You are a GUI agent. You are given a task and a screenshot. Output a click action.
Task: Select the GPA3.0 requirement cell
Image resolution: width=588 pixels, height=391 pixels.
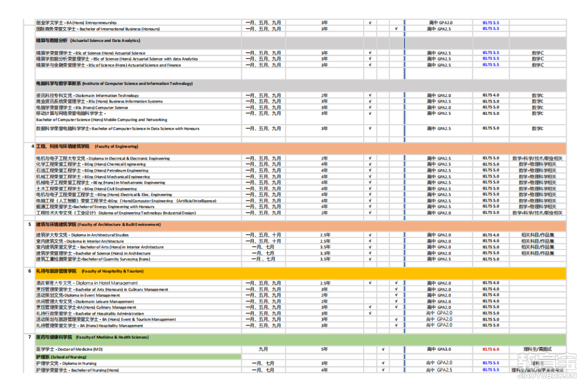pos(439,349)
